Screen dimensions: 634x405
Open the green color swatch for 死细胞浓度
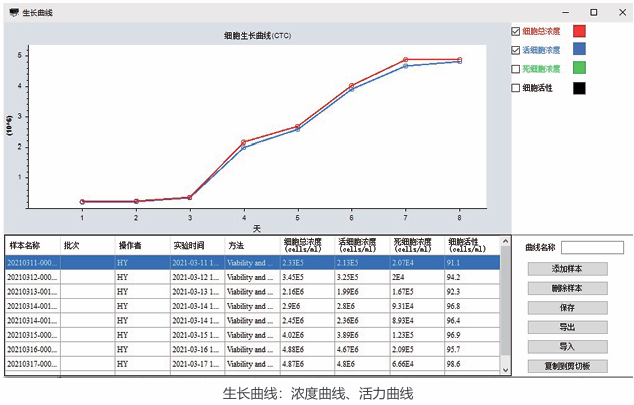(x=579, y=69)
